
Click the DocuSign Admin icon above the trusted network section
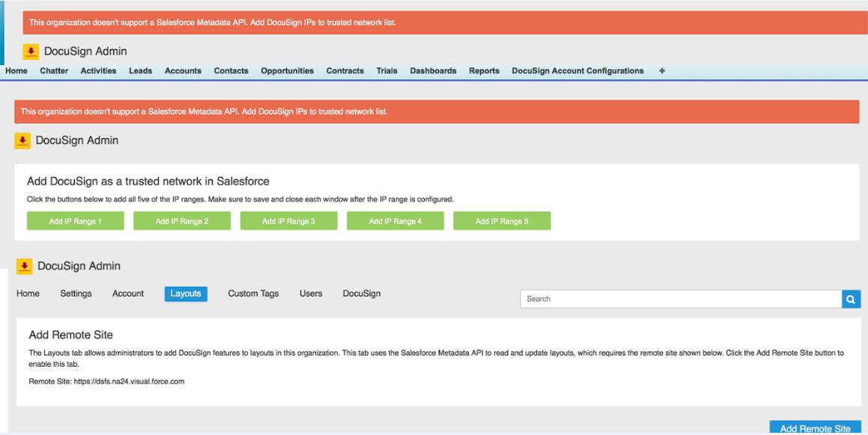tap(22, 139)
